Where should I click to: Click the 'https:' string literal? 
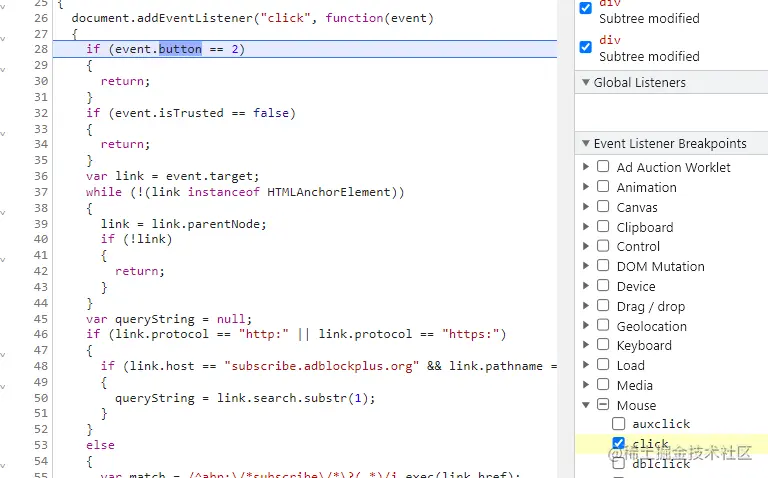point(470,334)
